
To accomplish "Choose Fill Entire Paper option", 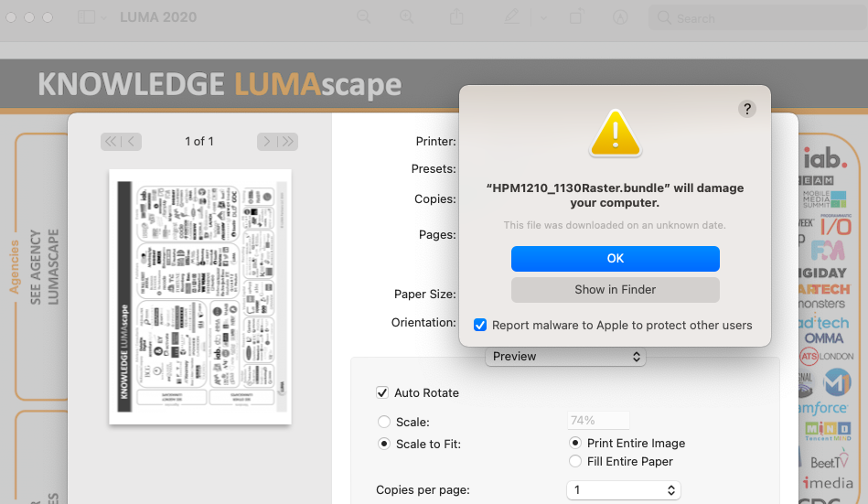I will click(x=575, y=461).
